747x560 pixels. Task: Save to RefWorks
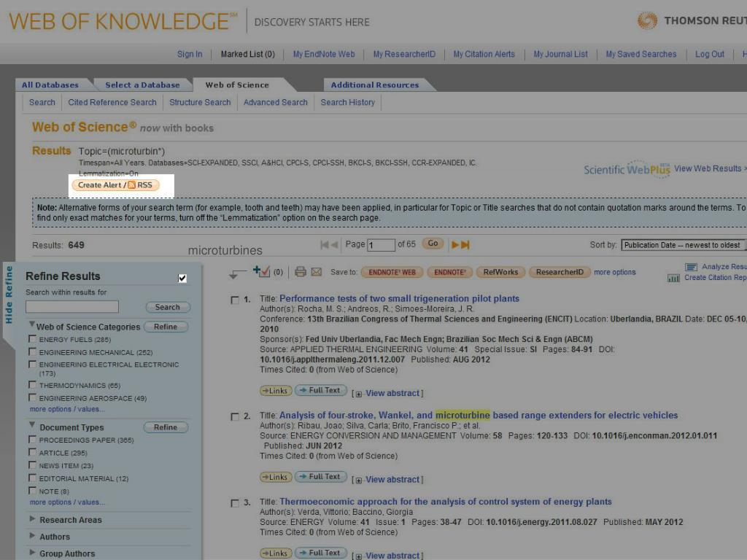coord(500,273)
